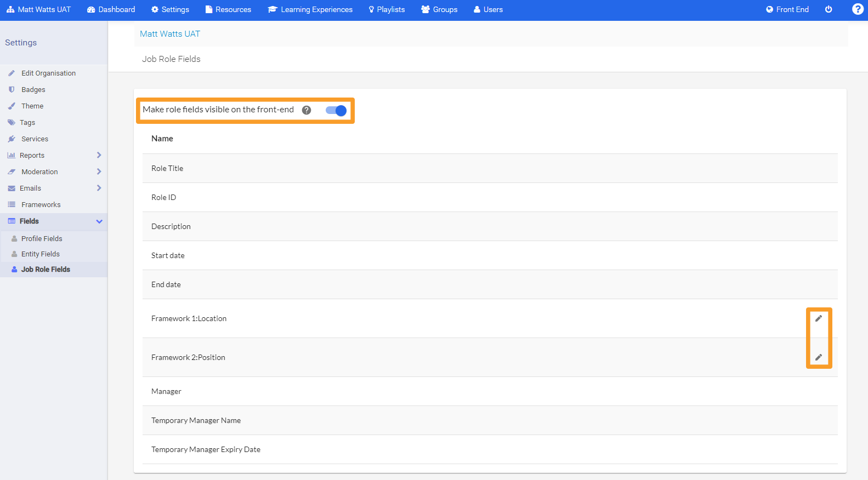Click the Description row
The height and width of the screenshot is (480, 868).
490,226
